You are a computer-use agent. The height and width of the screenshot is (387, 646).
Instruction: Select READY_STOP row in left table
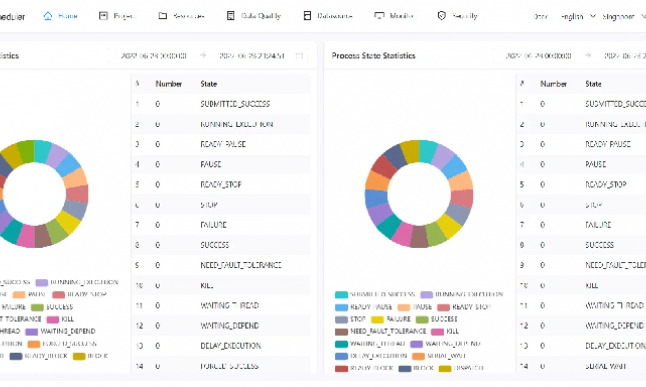pos(221,184)
